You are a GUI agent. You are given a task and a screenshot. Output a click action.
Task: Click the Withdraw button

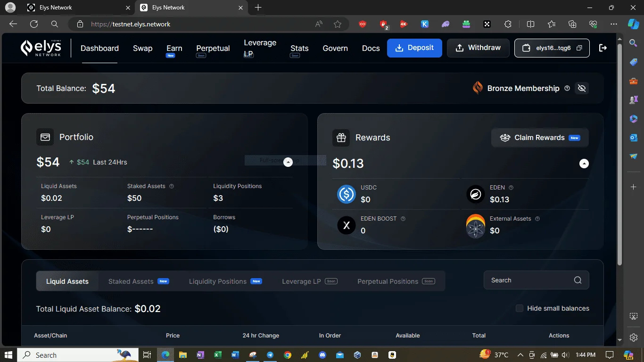click(478, 48)
